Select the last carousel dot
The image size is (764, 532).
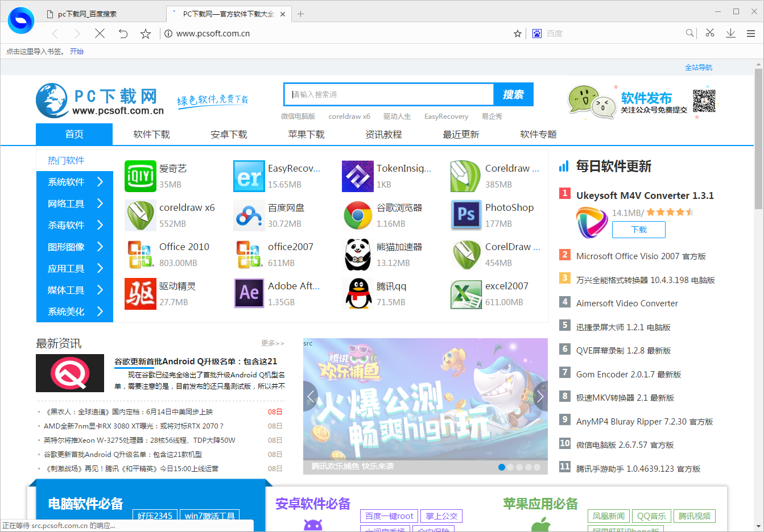click(537, 467)
